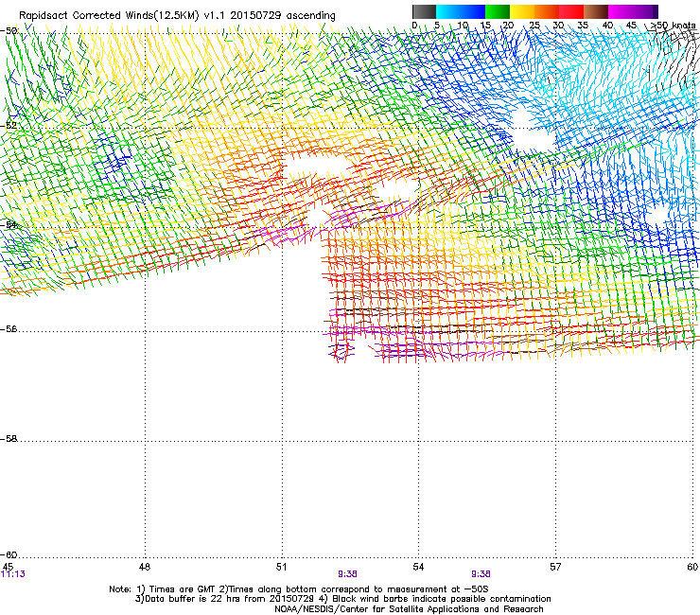The width and height of the screenshot is (700, 615).
Task: Click the NOAA/NESDIS credit line
Action: click(409, 609)
